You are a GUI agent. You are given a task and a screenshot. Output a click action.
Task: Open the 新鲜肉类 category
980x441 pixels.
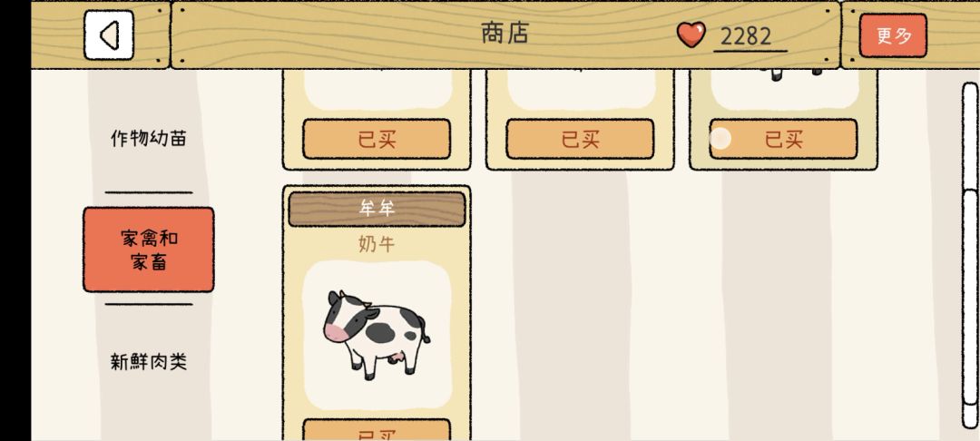(x=149, y=362)
